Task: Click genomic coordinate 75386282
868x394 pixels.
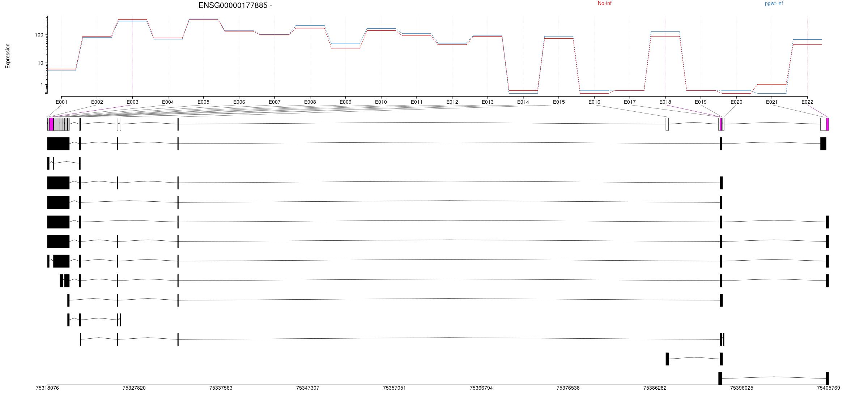Action: pyautogui.click(x=655, y=388)
